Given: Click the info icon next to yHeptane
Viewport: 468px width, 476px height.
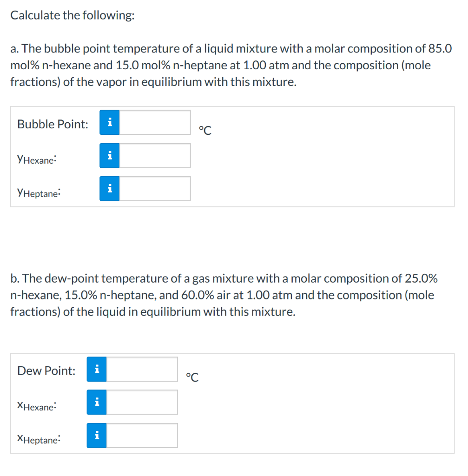Looking at the screenshot, I should click(110, 188).
